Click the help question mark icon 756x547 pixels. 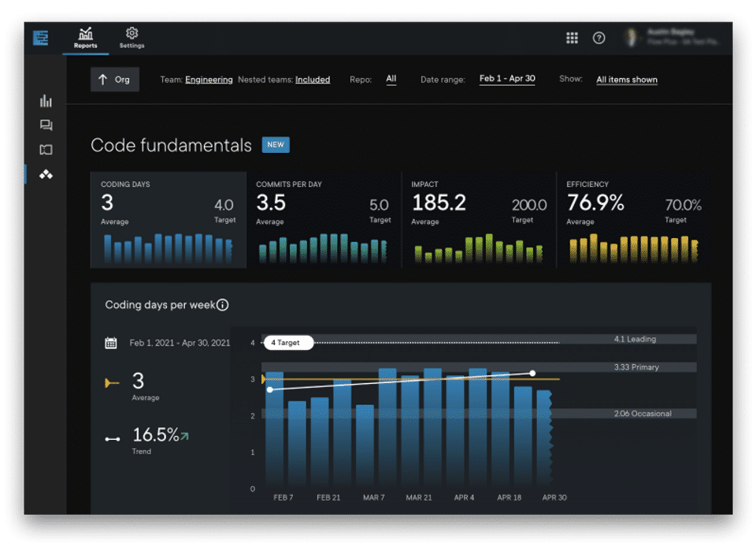598,38
